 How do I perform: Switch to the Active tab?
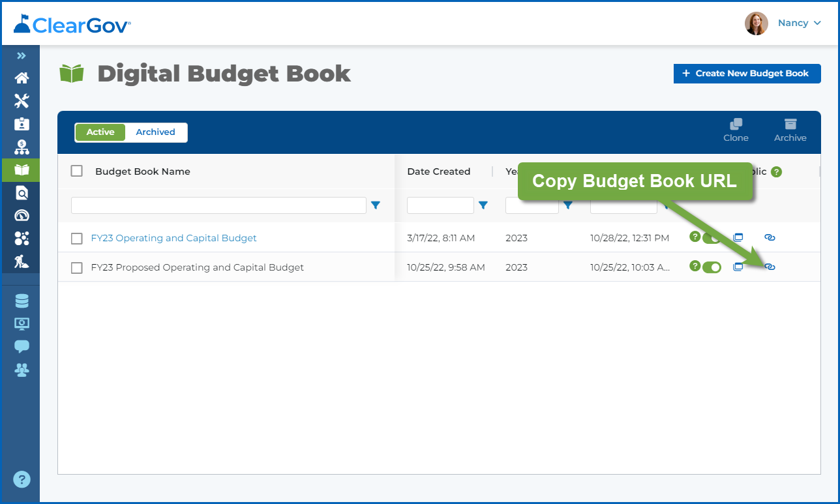point(100,132)
